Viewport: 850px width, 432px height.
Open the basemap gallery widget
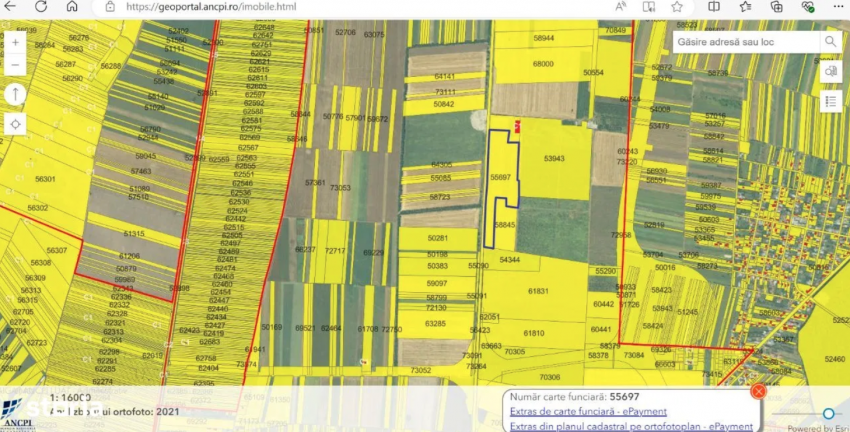click(x=830, y=72)
